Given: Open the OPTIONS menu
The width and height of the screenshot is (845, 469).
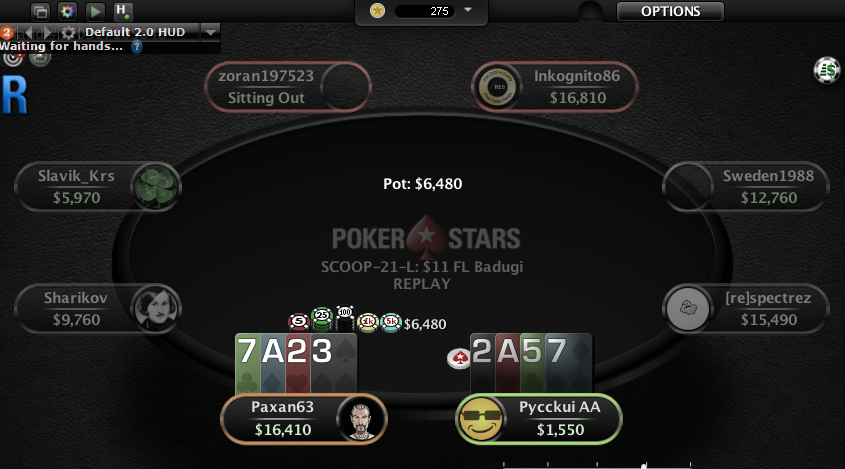Looking at the screenshot, I should (x=670, y=11).
